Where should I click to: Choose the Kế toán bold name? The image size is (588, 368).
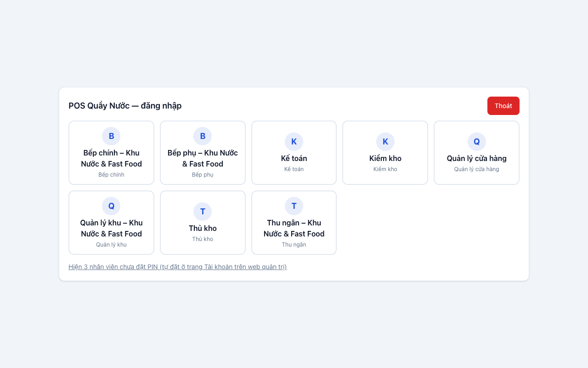click(x=294, y=158)
